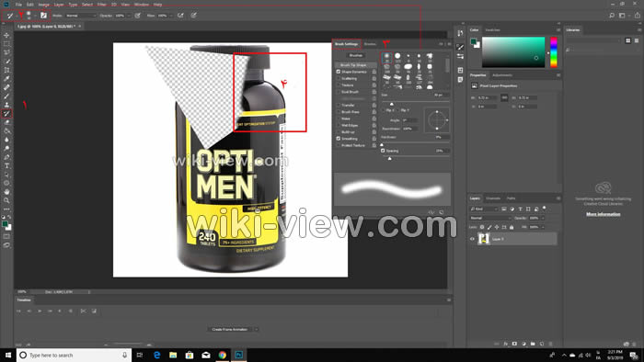Toggle the Smoothing checkbox

(x=339, y=139)
